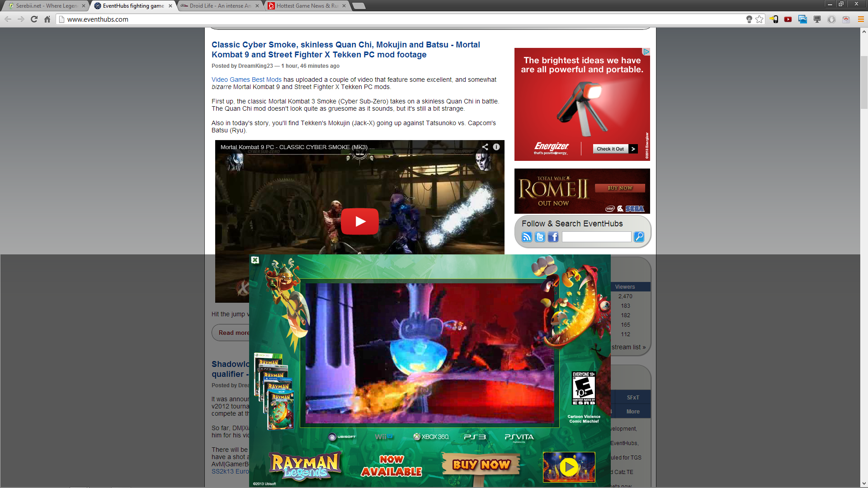The width and height of the screenshot is (868, 488).
Task: Click the Rayman Legends trailer video
Action: (429, 353)
